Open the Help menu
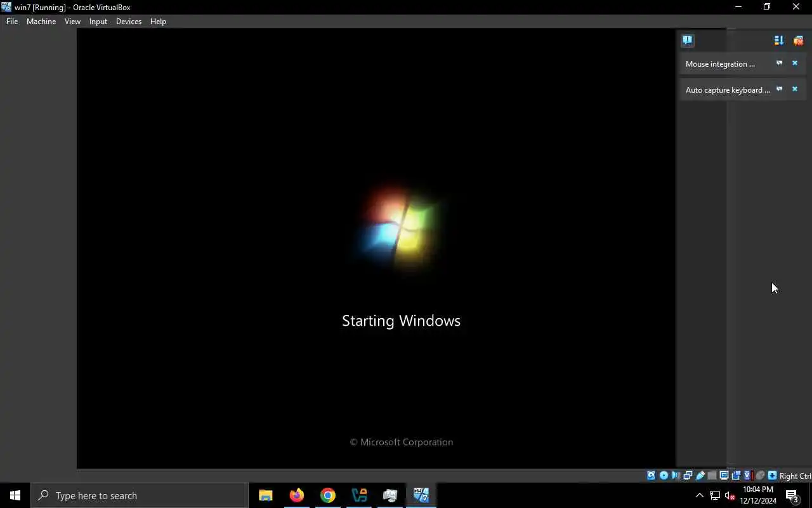The width and height of the screenshot is (812, 508). pyautogui.click(x=158, y=21)
